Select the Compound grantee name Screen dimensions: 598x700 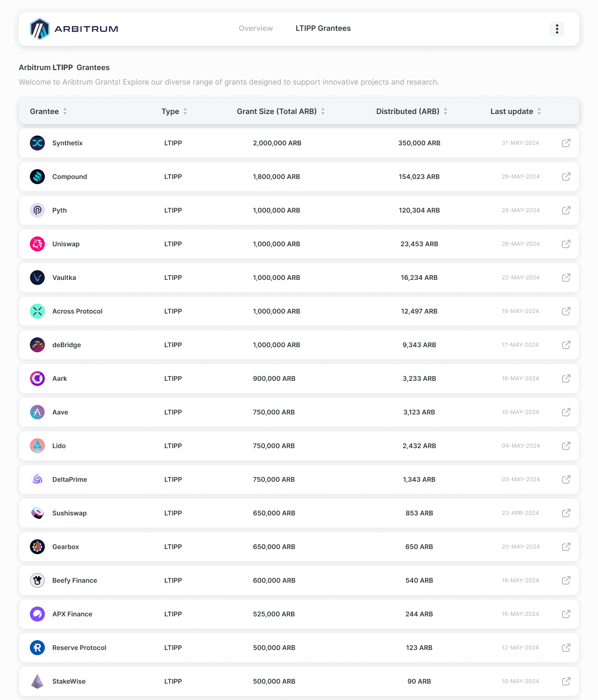(70, 177)
